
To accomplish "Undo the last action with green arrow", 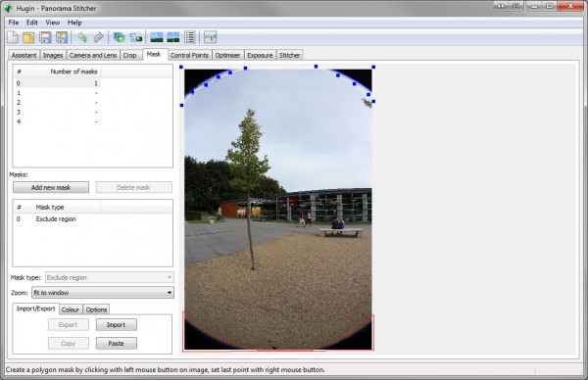I will [82, 37].
